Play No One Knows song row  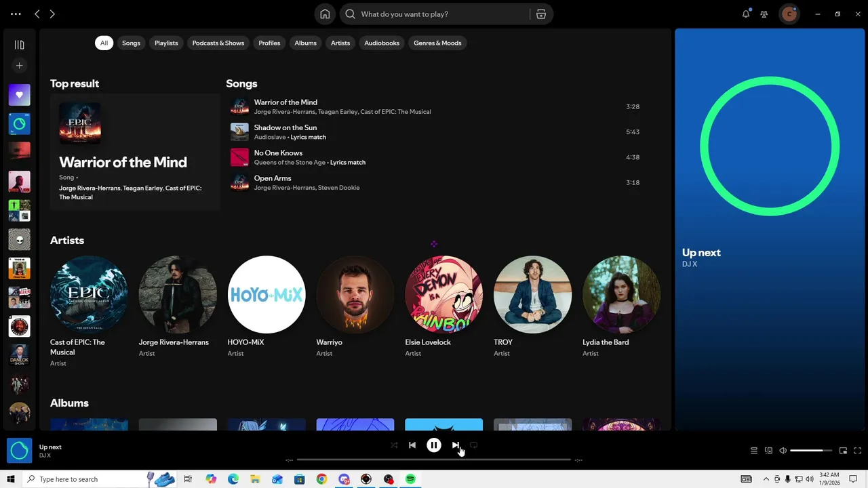pos(437,157)
